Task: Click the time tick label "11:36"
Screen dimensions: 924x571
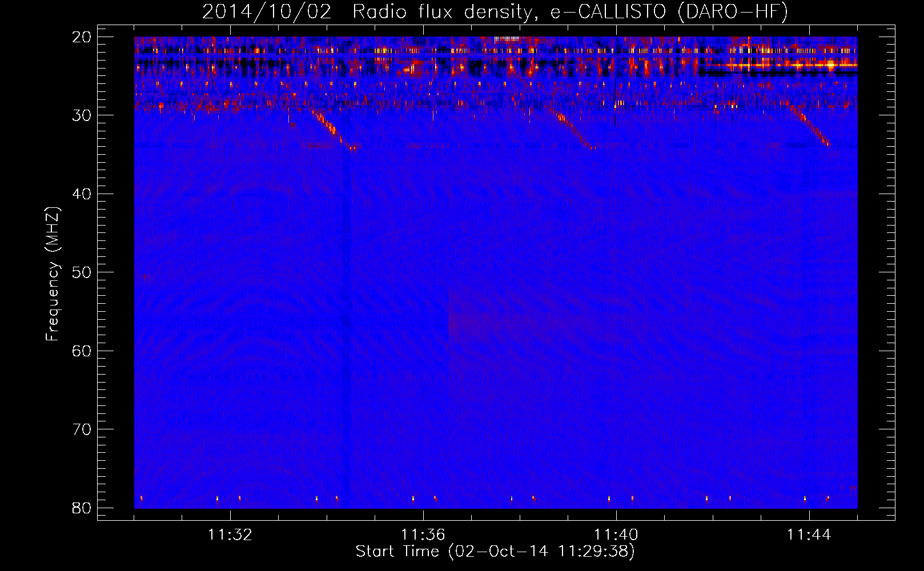Action: (423, 535)
